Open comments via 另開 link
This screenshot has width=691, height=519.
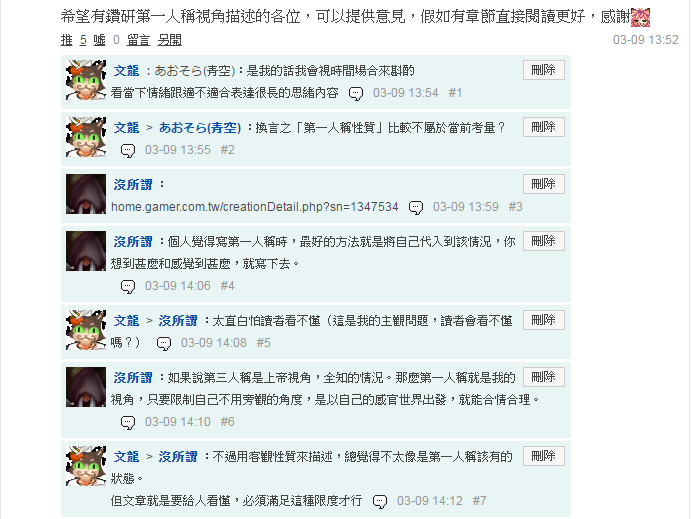(169, 40)
